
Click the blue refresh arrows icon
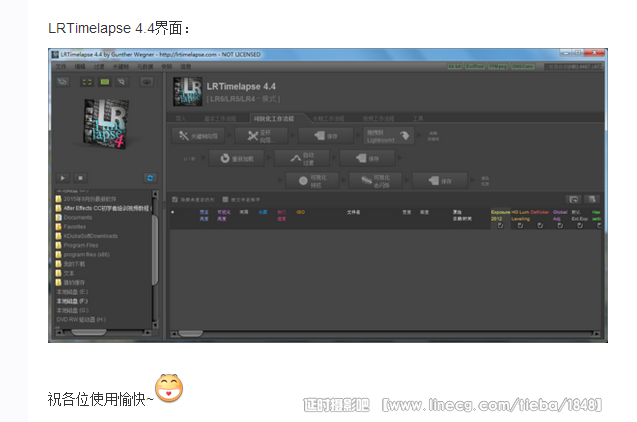150,178
